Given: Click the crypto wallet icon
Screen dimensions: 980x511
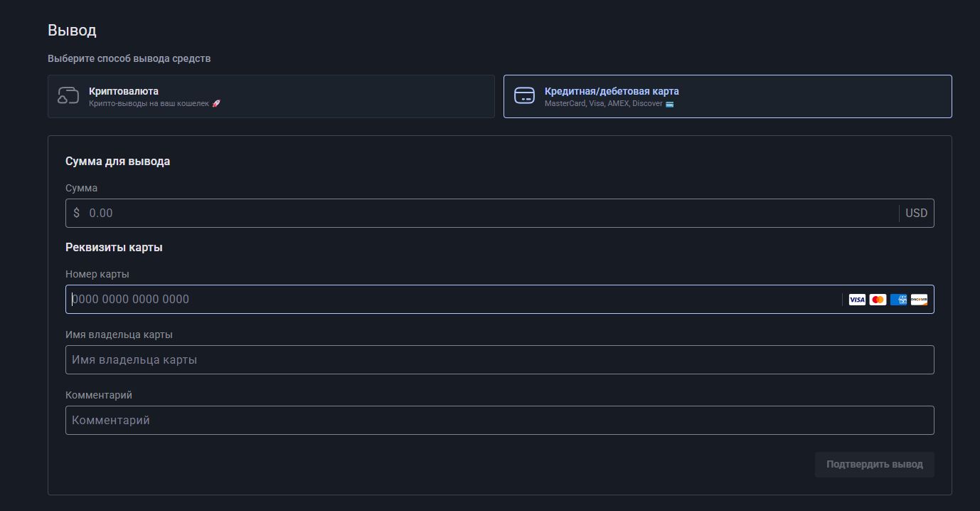Looking at the screenshot, I should tap(68, 96).
